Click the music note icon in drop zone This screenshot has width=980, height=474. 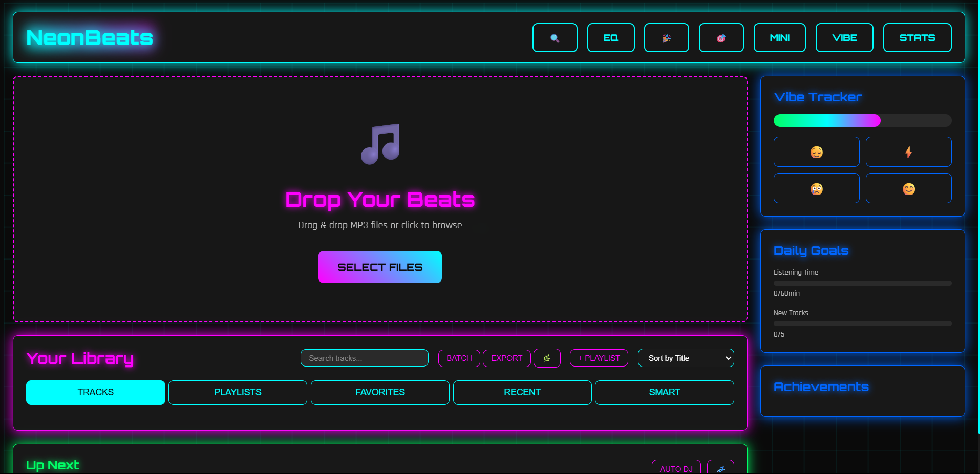pyautogui.click(x=380, y=144)
